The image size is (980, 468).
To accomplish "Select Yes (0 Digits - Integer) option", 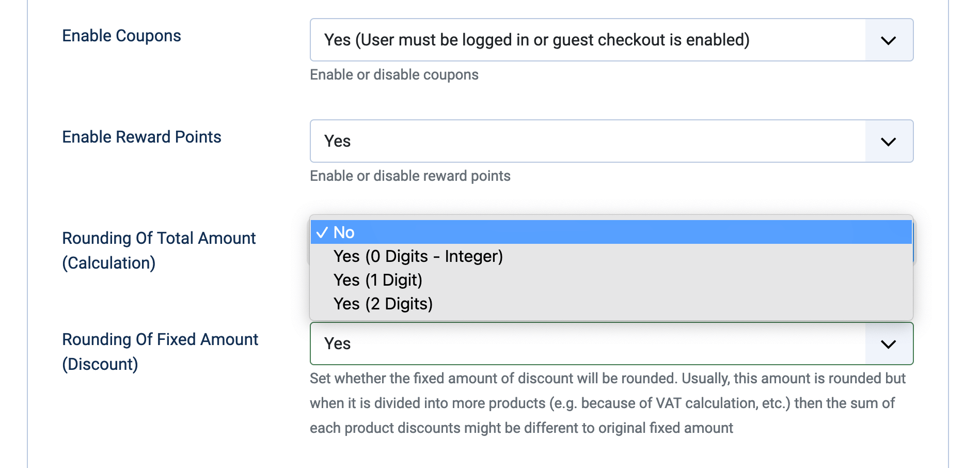I will (x=418, y=256).
